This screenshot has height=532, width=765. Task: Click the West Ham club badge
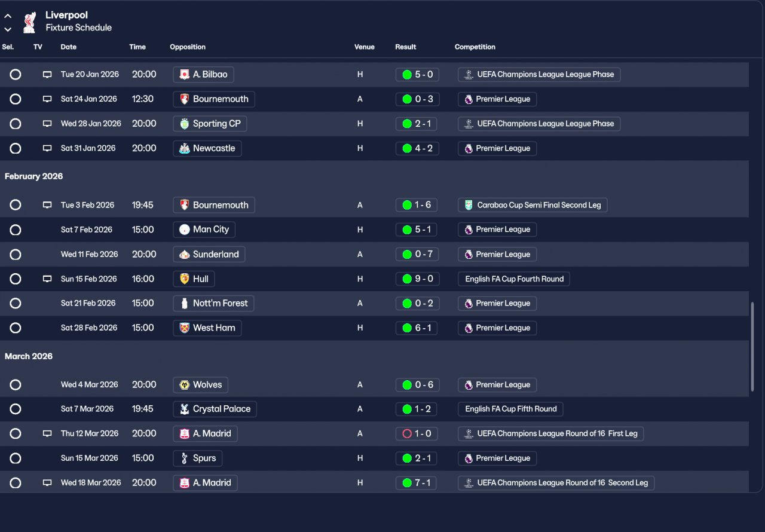tap(185, 328)
